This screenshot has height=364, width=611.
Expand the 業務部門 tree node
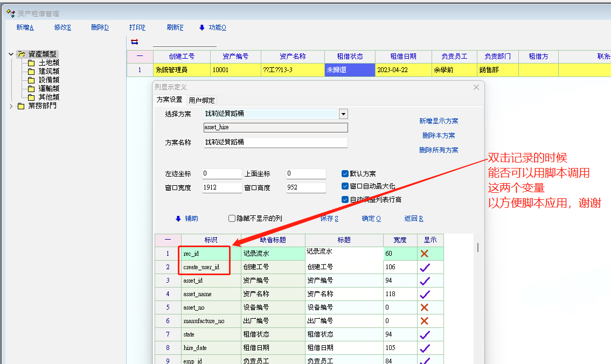click(11, 106)
